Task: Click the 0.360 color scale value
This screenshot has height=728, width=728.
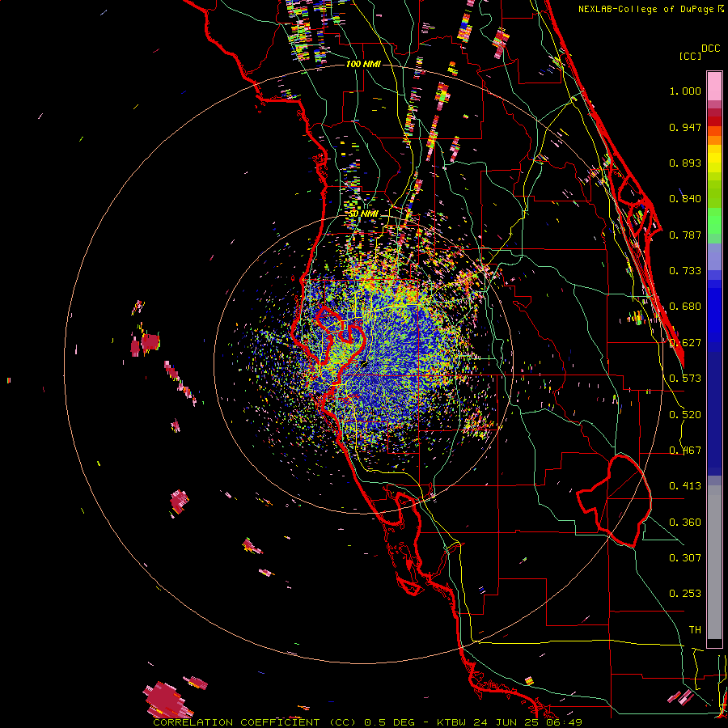Action: [x=685, y=523]
